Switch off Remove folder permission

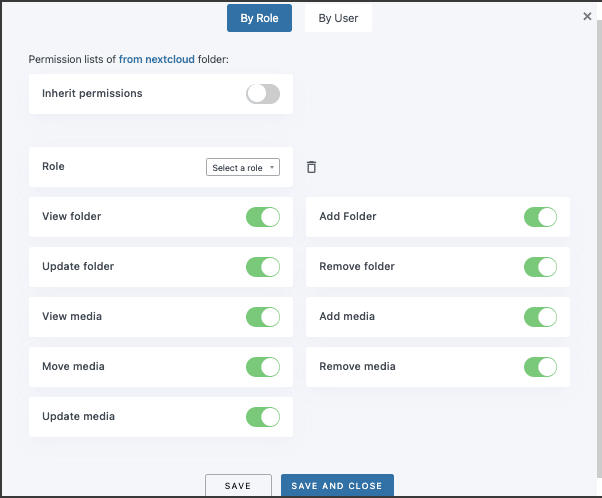[540, 267]
